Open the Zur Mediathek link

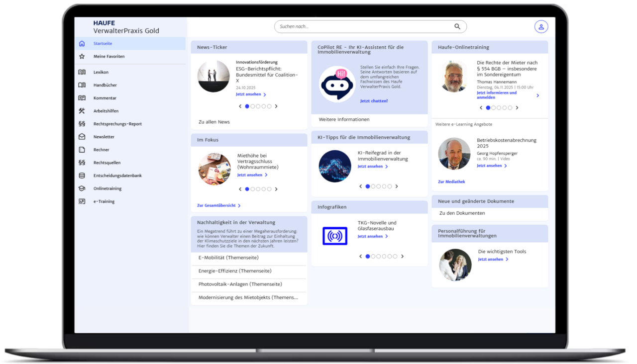coord(451,182)
